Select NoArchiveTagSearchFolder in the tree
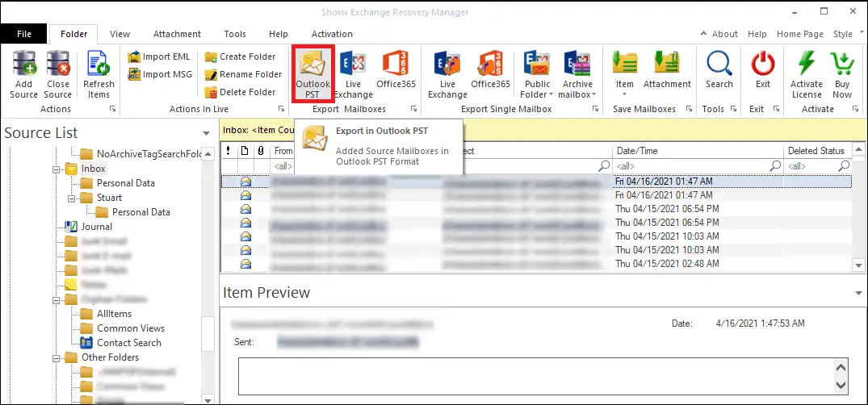This screenshot has height=405, width=868. (149, 154)
